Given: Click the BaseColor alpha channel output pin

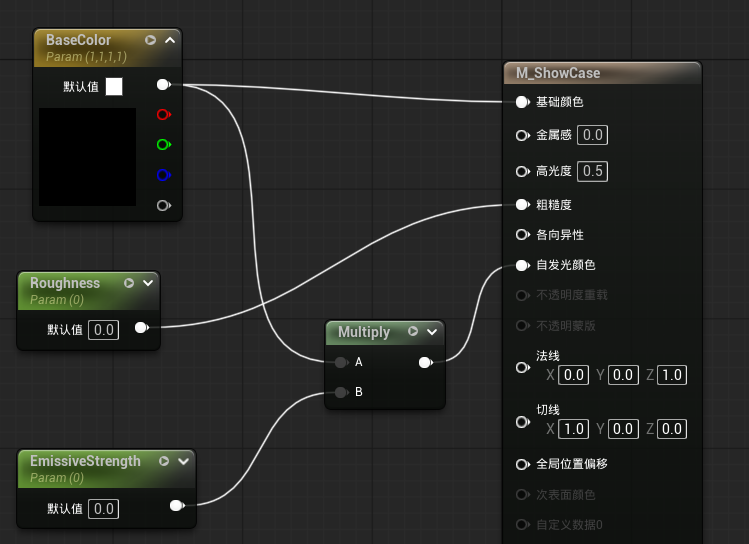Looking at the screenshot, I should (163, 205).
